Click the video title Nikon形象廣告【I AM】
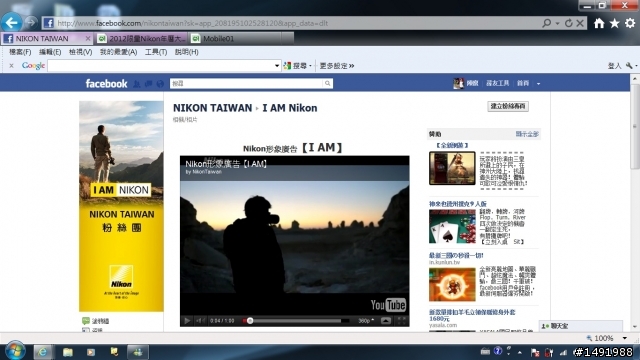Screen dimensions: 640x360 coord(227,164)
